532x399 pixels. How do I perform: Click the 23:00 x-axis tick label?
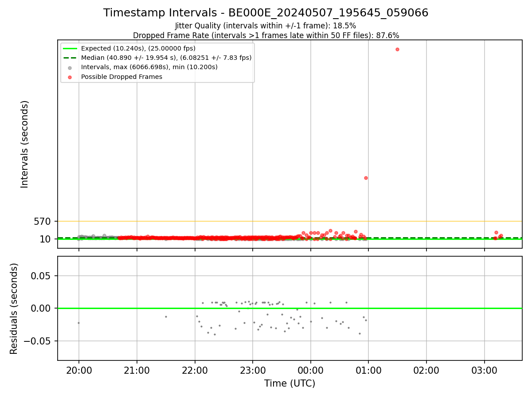[253, 370]
